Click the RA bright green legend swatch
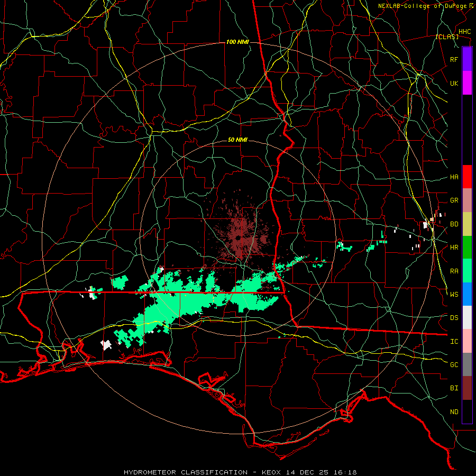476x476 pixels. (x=467, y=270)
